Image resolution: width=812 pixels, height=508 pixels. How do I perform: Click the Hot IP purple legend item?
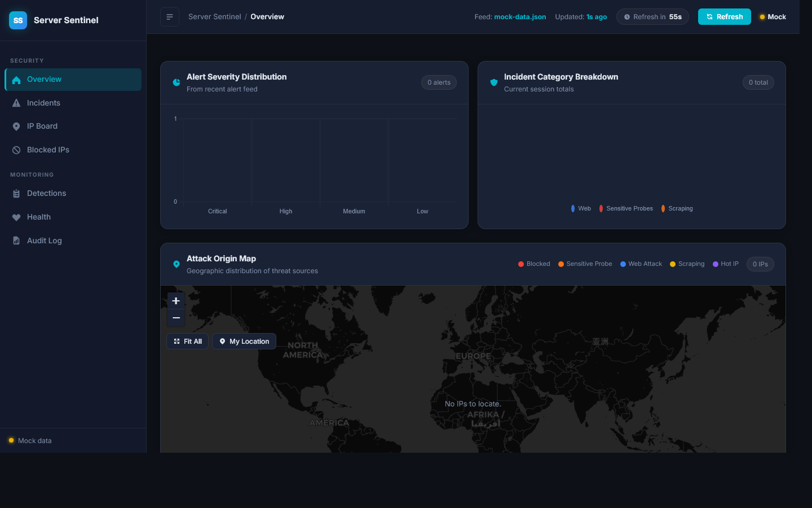click(725, 264)
